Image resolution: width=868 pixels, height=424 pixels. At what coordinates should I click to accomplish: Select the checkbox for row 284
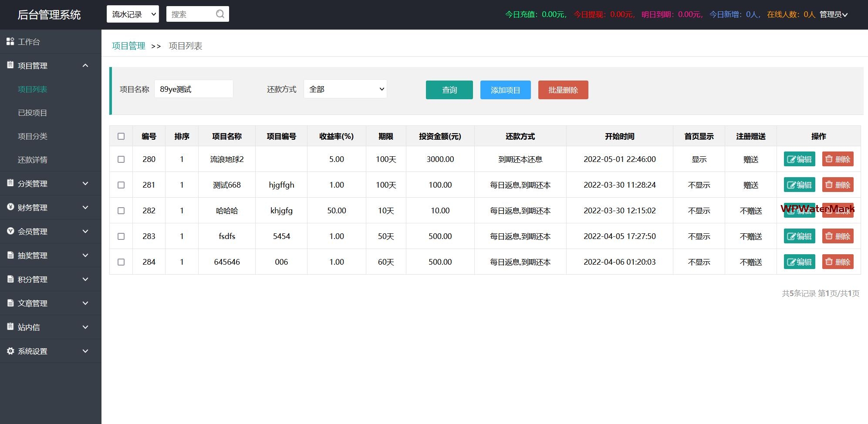tap(121, 262)
